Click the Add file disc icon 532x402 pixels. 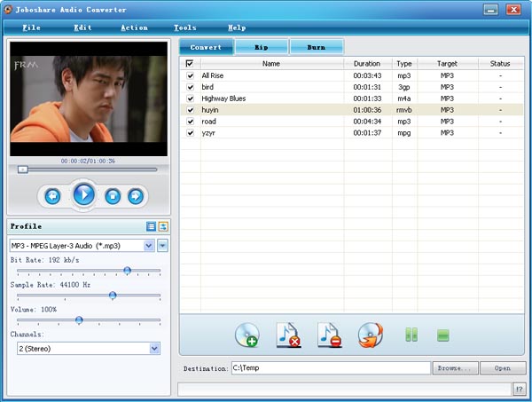pyautogui.click(x=247, y=335)
